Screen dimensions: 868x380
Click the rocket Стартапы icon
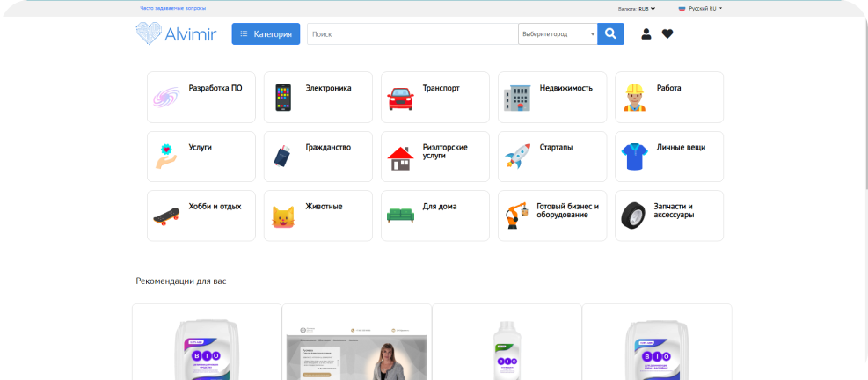[x=517, y=157]
